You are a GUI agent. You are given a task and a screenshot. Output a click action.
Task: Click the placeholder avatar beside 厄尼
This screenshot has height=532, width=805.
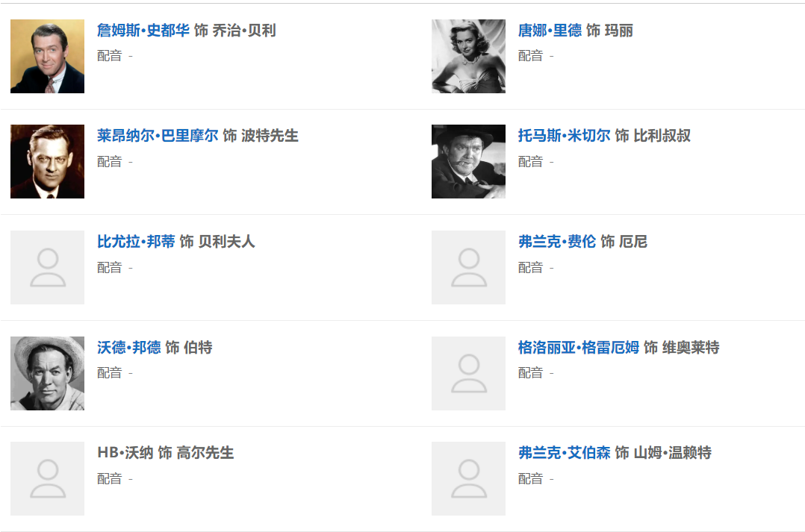tap(468, 268)
